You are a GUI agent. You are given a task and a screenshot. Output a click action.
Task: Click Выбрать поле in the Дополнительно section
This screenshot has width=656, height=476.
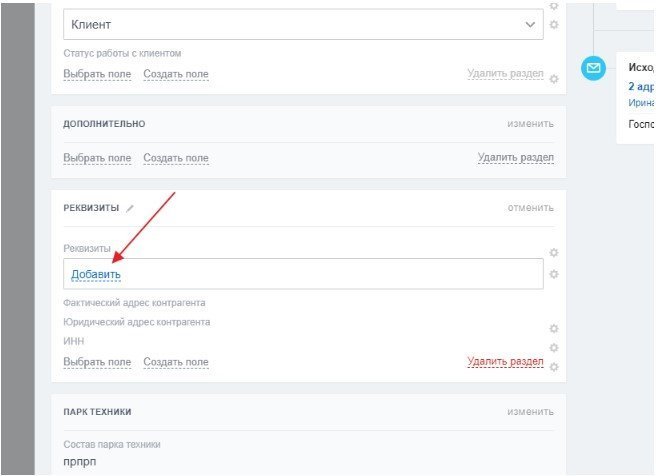[x=97, y=158]
